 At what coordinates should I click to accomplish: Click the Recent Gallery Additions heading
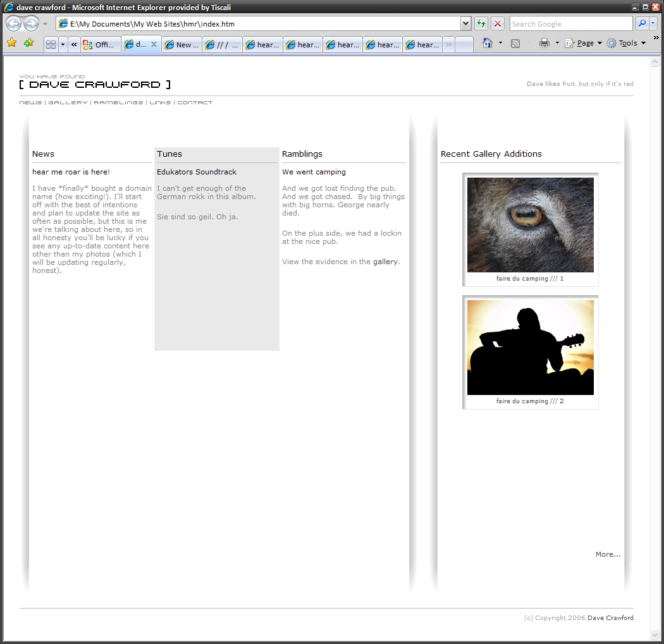point(491,154)
